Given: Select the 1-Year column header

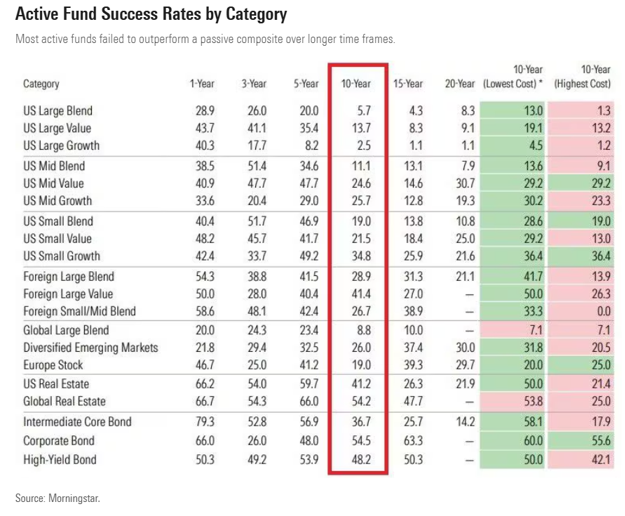Looking at the screenshot, I should point(202,84).
